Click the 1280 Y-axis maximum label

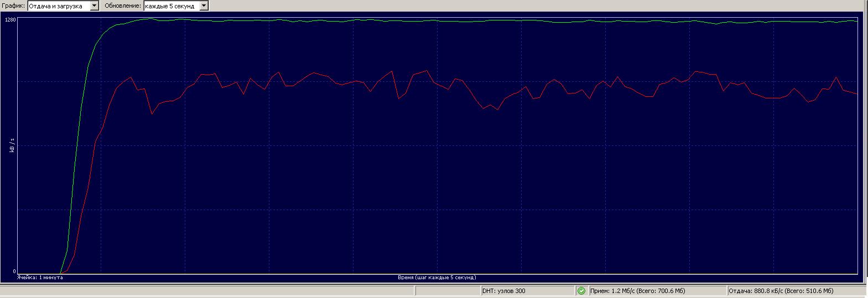coord(11,20)
